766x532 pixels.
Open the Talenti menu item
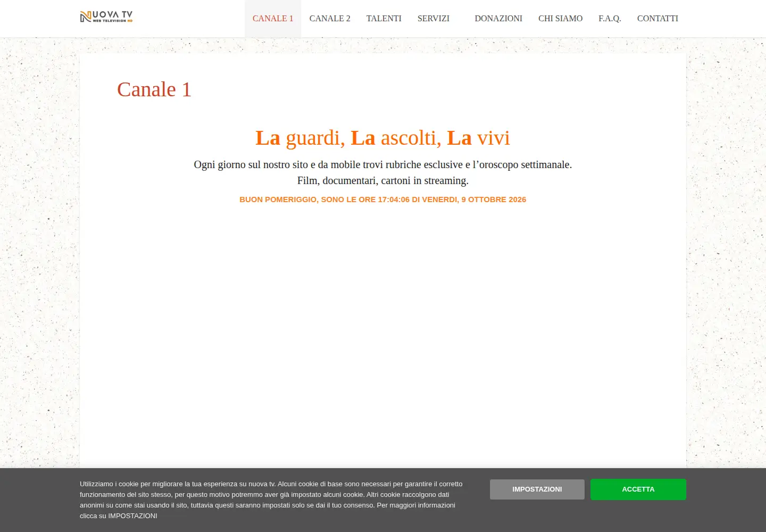[x=384, y=19]
